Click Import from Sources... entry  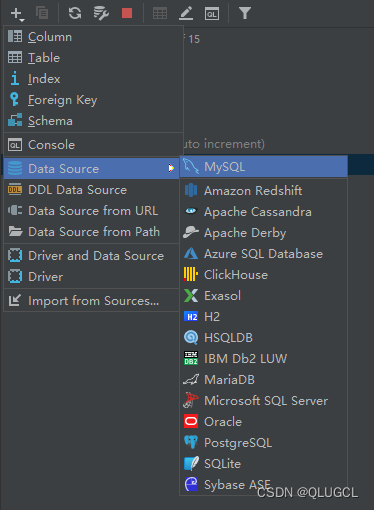(92, 300)
